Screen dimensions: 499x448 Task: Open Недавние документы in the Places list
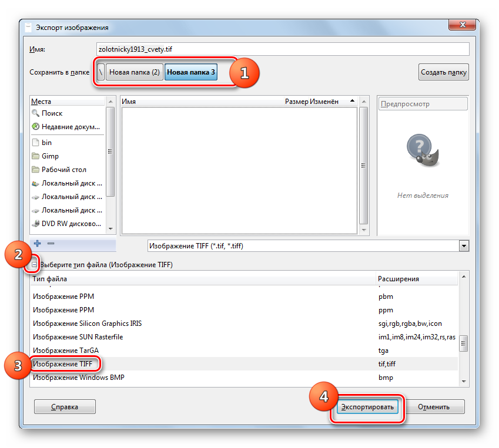click(x=68, y=126)
